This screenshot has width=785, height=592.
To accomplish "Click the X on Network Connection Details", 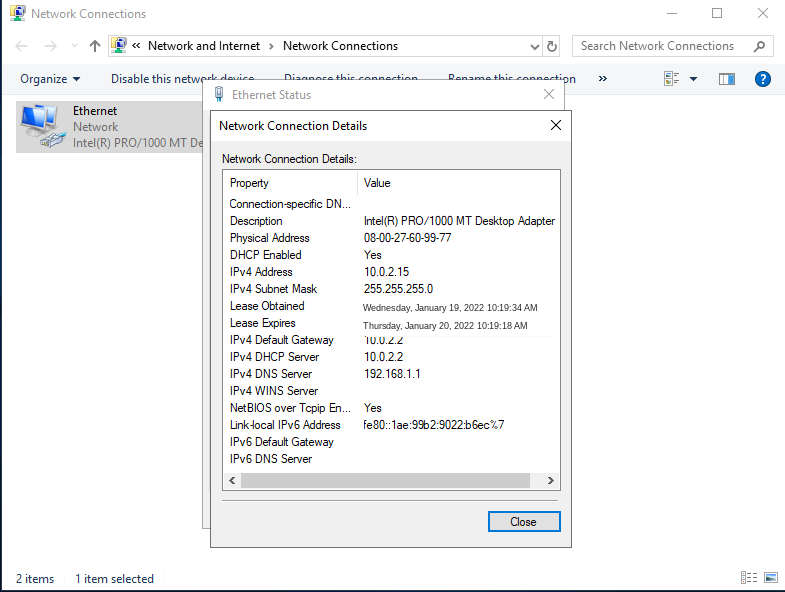I will 556,125.
